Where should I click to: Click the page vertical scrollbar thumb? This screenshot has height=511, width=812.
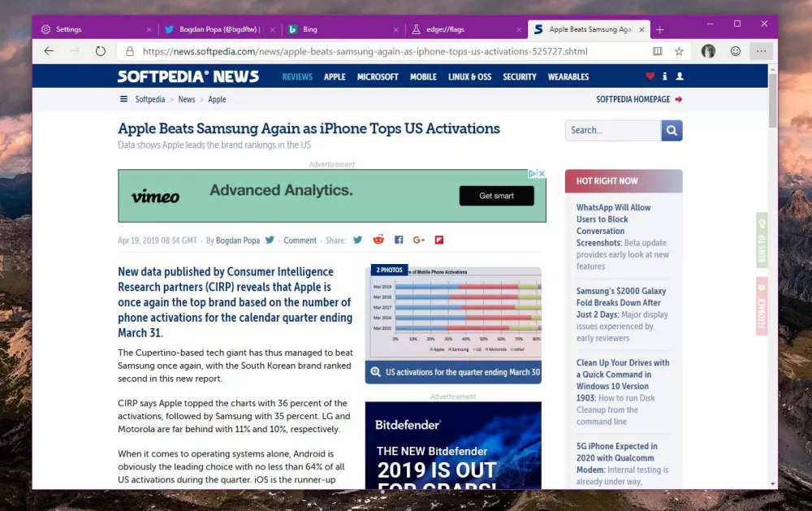[x=773, y=100]
